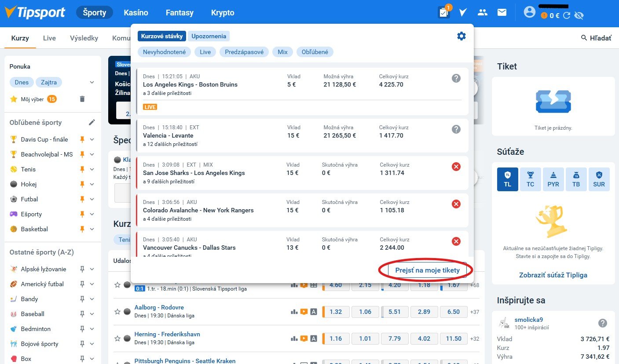This screenshot has width=619, height=364.
Task: Expand the Hokej sport category
Action: pos(92,184)
